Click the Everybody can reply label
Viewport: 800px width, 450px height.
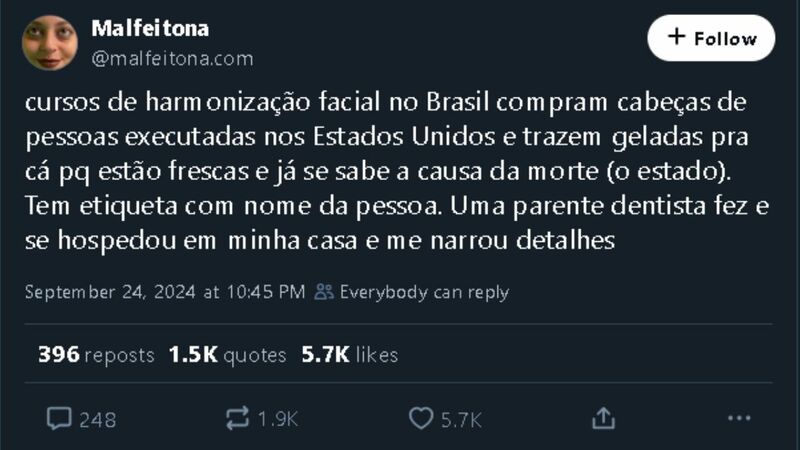click(x=424, y=293)
